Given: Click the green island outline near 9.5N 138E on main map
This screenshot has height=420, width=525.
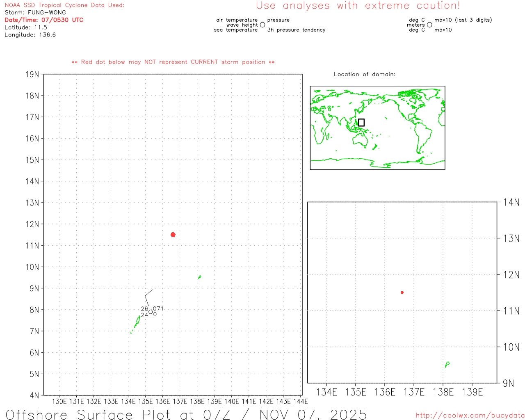Looking at the screenshot, I should [199, 277].
